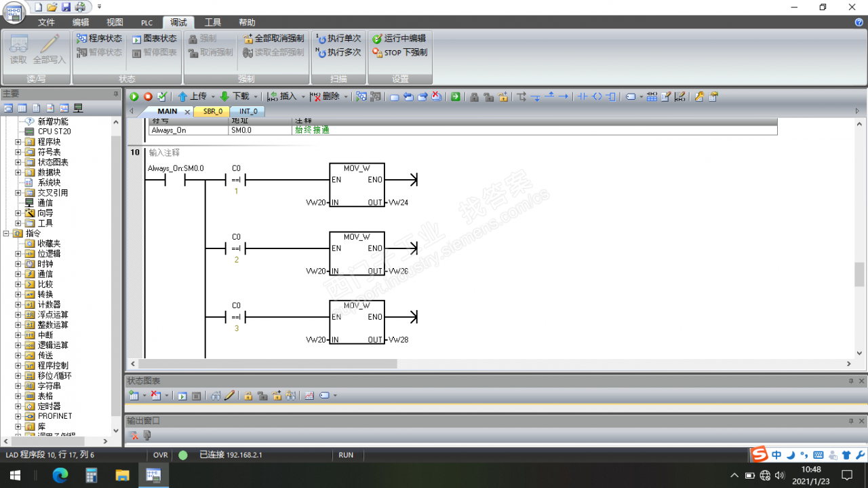Screen dimensions: 868x488
Task: Expand the 符号表 tree node
Action: pos(18,152)
